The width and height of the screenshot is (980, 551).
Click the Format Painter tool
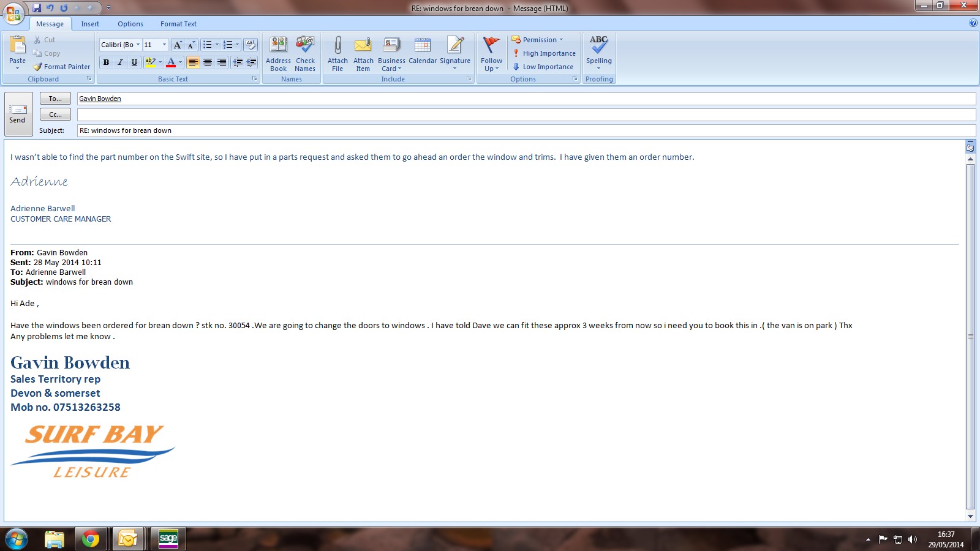[x=62, y=67]
